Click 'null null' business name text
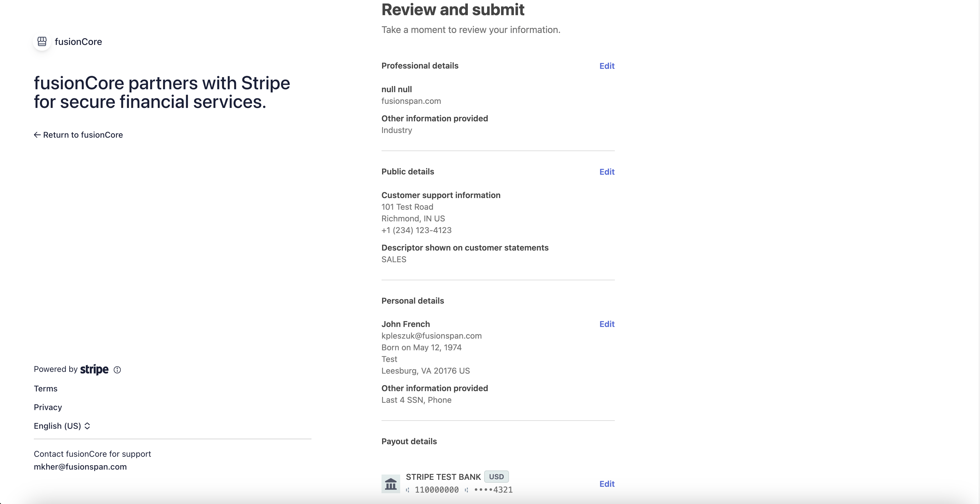This screenshot has height=504, width=980. pyautogui.click(x=397, y=89)
